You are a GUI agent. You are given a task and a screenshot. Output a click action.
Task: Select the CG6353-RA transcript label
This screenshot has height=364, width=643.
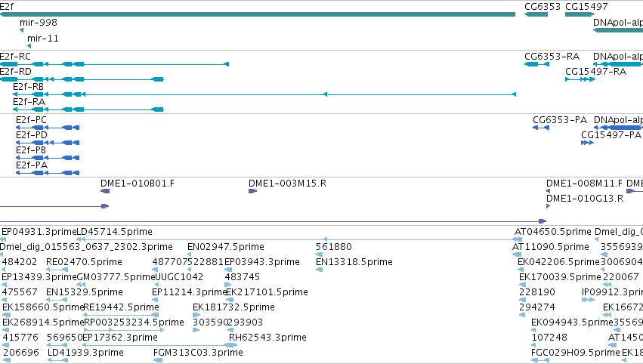click(x=552, y=57)
